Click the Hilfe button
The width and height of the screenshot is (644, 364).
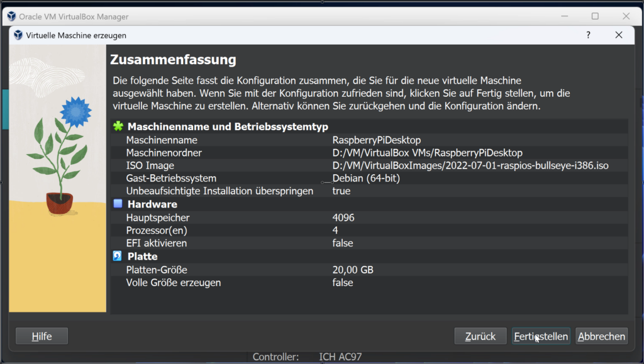[x=42, y=336]
